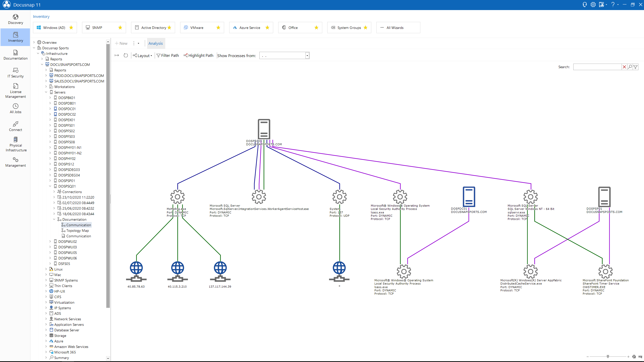Open the IT Security section
Viewport: 644px width, 362px height.
pyautogui.click(x=16, y=73)
